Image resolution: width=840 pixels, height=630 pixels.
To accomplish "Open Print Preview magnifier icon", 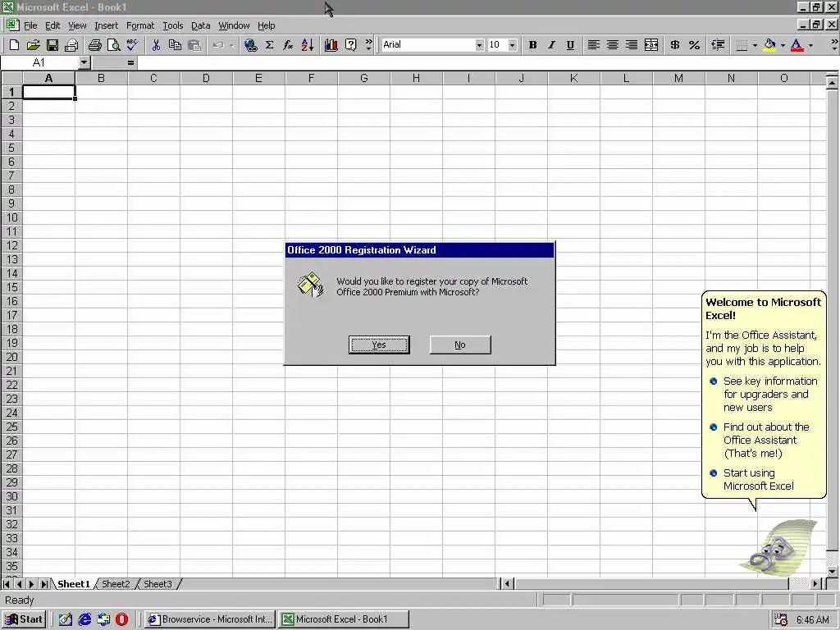I will [113, 46].
